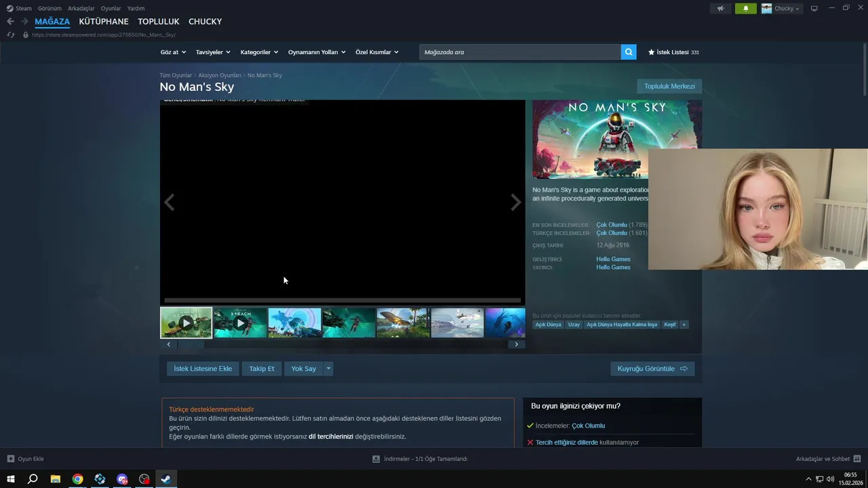Expand the Özel Kısımlar dropdown
868x488 pixels.
(377, 52)
